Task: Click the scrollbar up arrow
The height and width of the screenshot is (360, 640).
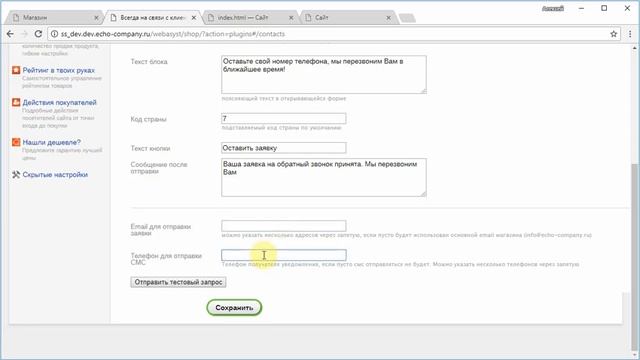Action: tap(635, 48)
